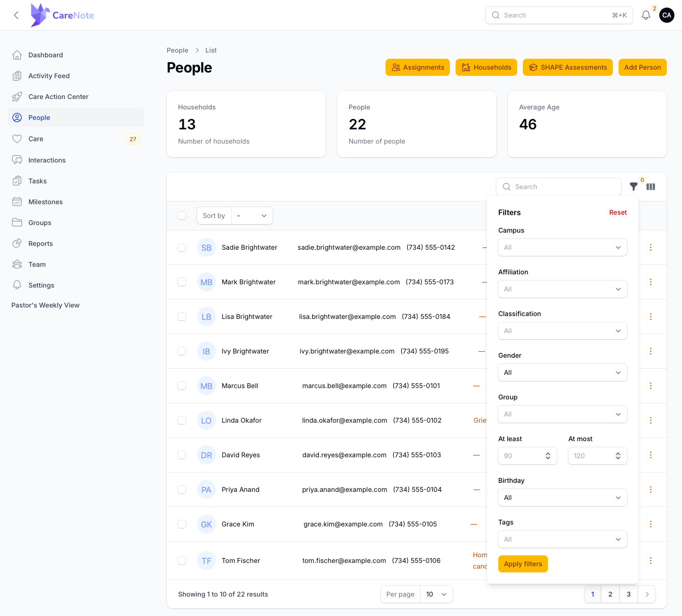Open row actions for Sadie Brightwater
The width and height of the screenshot is (682, 616).
[651, 247]
